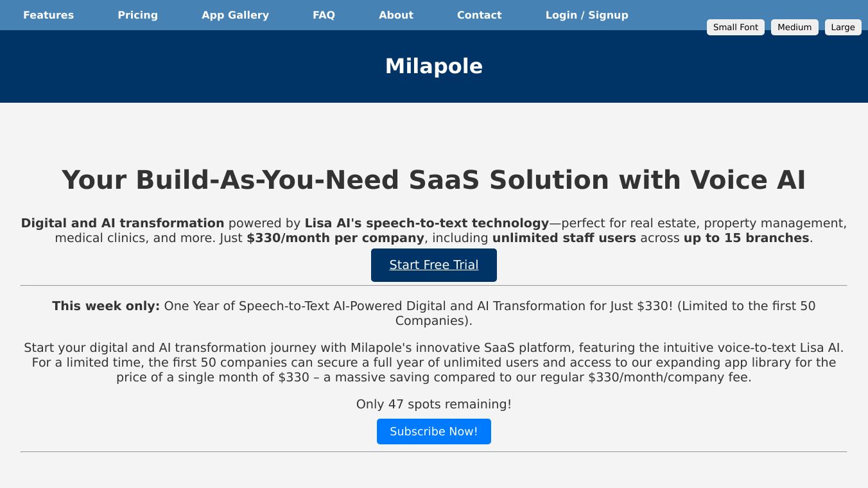Set text size to Medium
Viewport: 868px width, 488px height.
coord(794,27)
